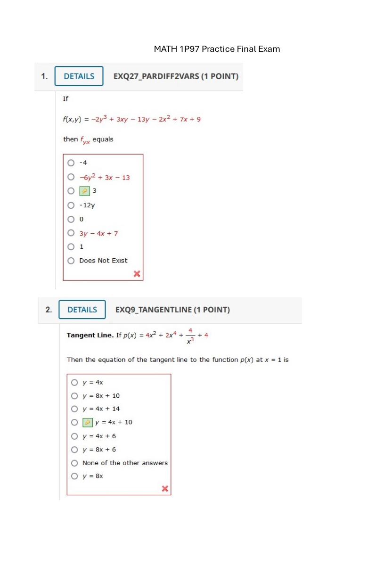Choose the y = 4x + 6 option
This screenshot has width=392, height=574.
pos(74,436)
